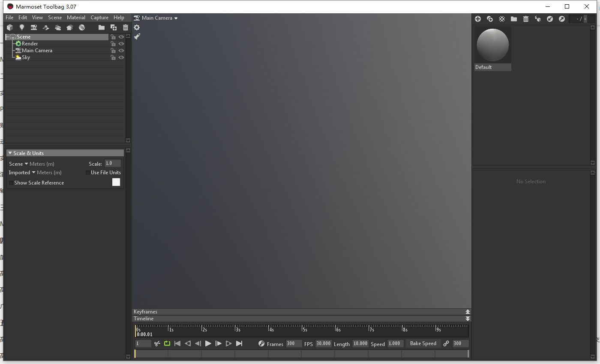
Task: Create a new material with plus icon
Action: coord(478,19)
